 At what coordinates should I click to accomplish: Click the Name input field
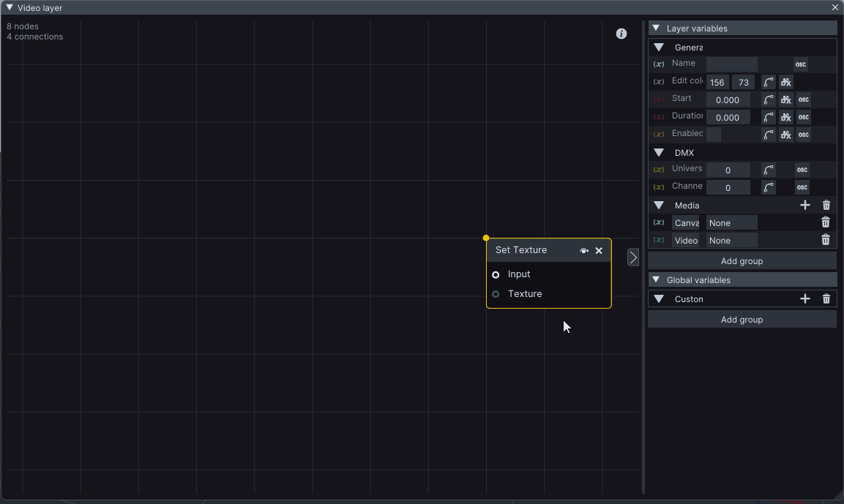(x=732, y=64)
